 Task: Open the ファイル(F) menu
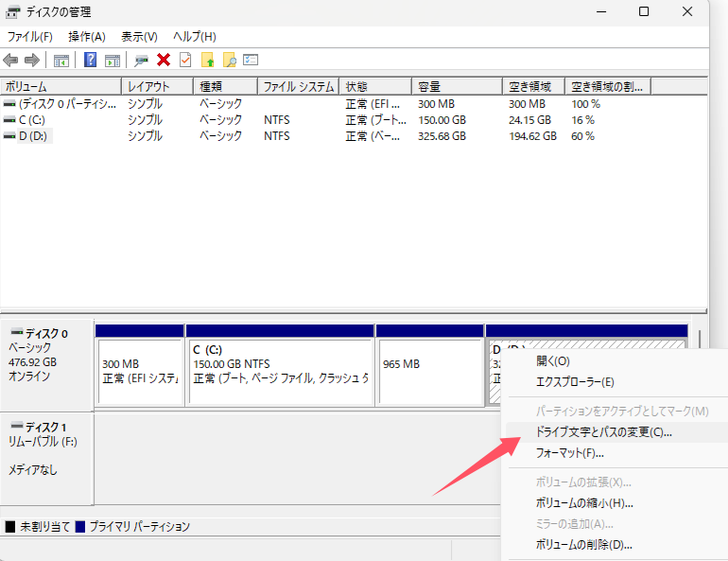[x=30, y=36]
